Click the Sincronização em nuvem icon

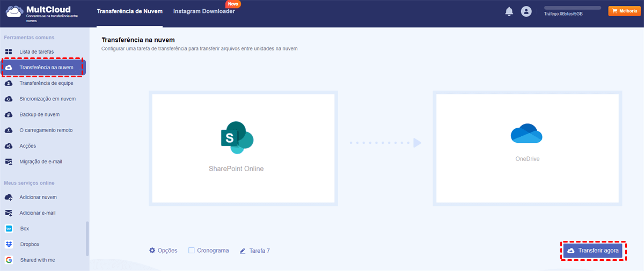9,99
